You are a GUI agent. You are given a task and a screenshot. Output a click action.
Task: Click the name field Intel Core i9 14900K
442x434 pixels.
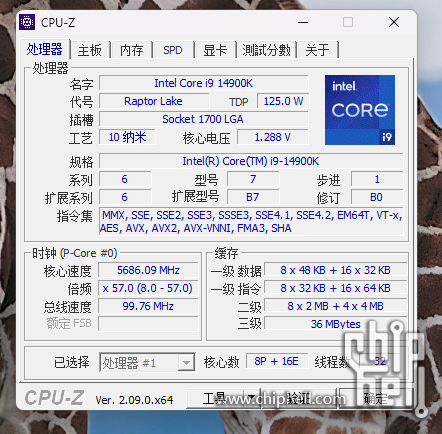click(204, 83)
